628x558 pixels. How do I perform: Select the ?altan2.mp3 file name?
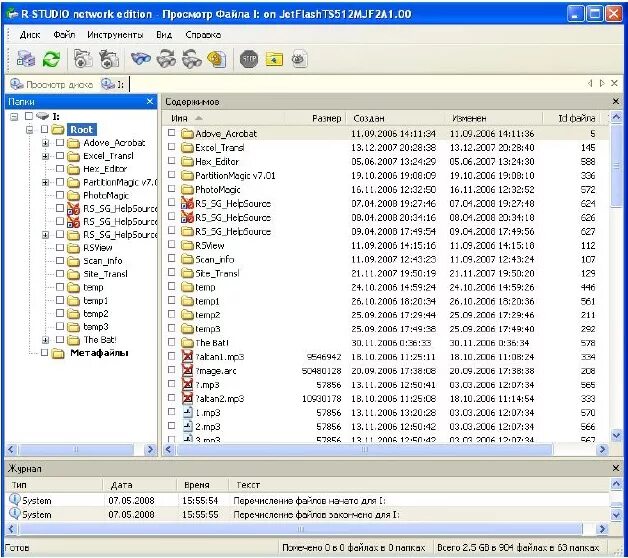(x=219, y=399)
